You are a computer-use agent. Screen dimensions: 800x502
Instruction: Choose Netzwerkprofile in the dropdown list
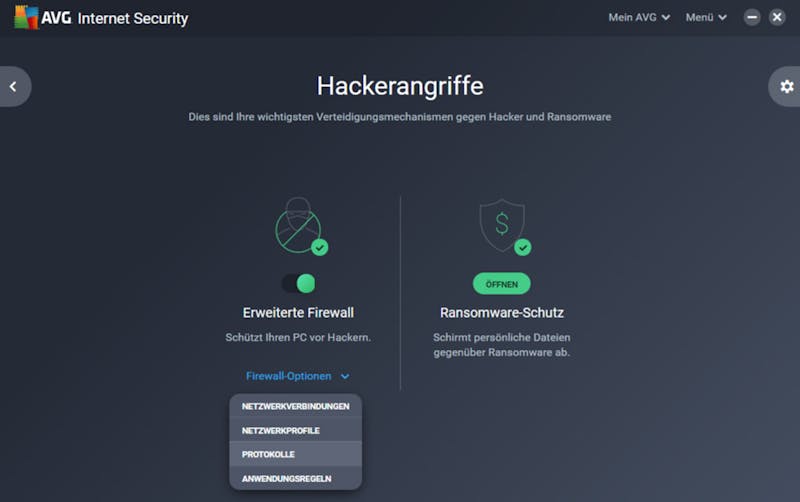tap(295, 431)
